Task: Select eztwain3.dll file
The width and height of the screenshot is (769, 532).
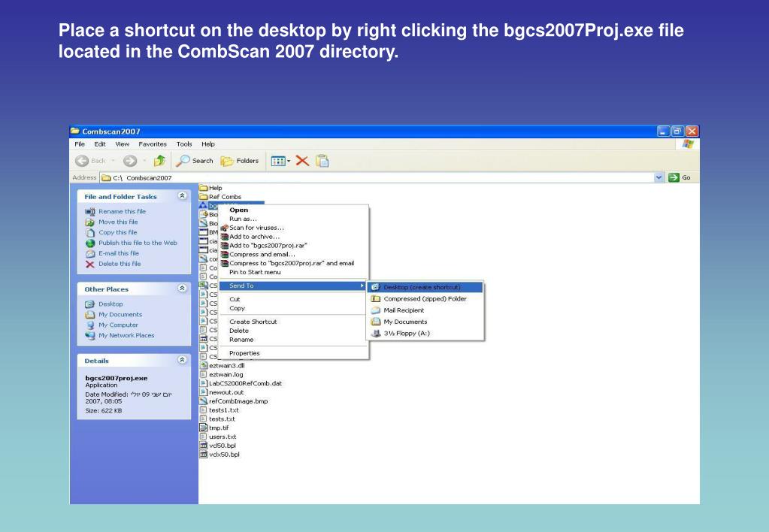Action: click(x=223, y=365)
